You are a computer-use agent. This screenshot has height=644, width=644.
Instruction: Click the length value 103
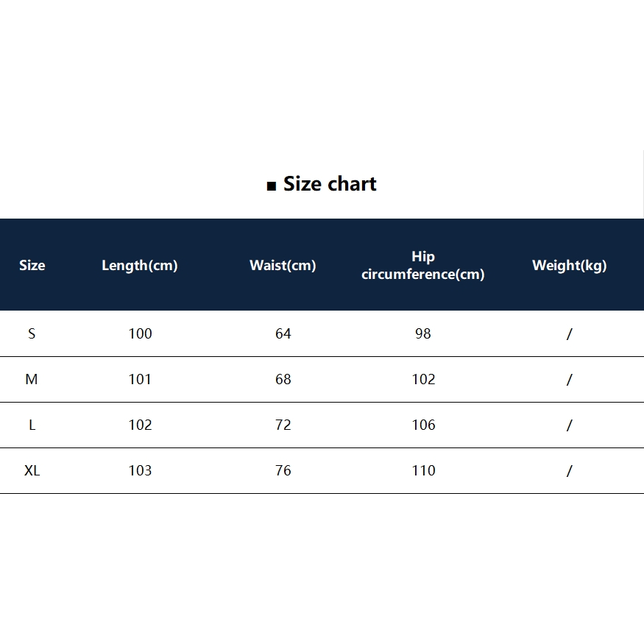pyautogui.click(x=140, y=470)
